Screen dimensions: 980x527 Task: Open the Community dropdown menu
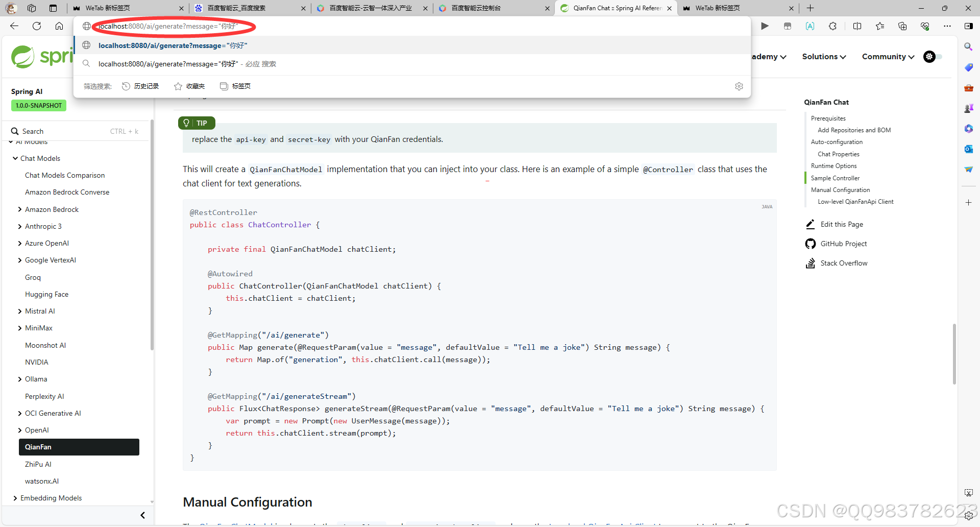(888, 57)
